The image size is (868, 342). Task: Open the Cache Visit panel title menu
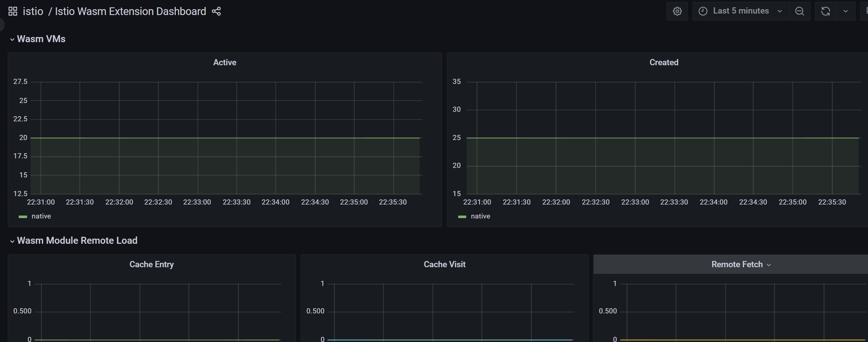point(445,264)
